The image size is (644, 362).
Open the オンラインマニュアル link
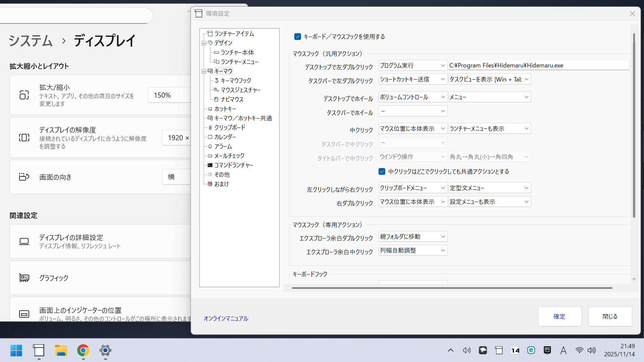click(x=226, y=318)
